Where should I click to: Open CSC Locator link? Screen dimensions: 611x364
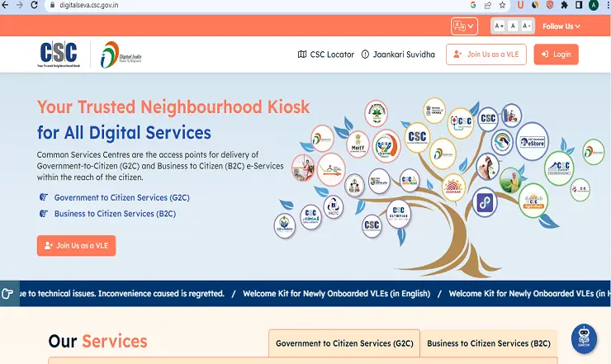tap(326, 54)
